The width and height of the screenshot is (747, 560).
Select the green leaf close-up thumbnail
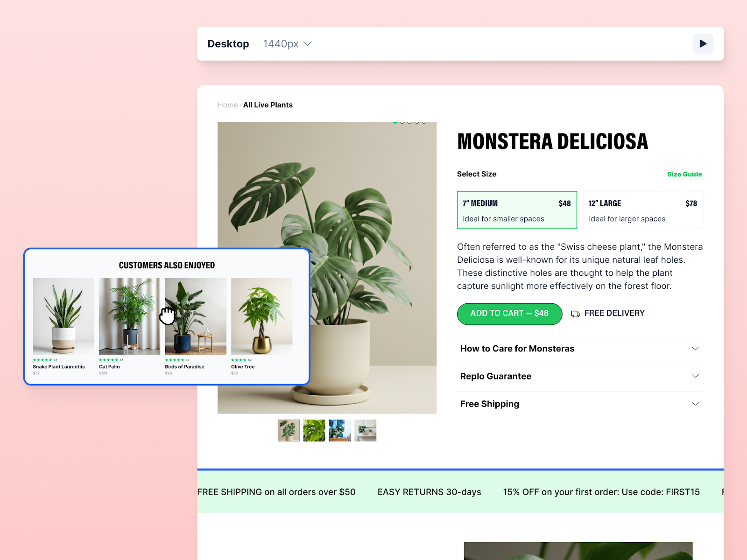tap(314, 430)
